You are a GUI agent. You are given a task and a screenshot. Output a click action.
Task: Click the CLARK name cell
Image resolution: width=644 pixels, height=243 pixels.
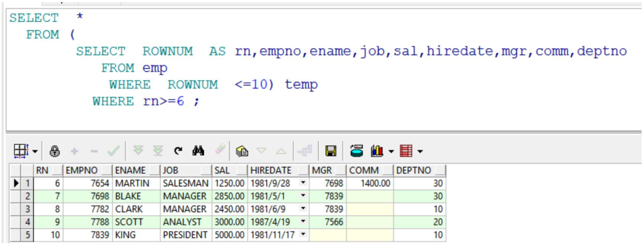pos(136,209)
